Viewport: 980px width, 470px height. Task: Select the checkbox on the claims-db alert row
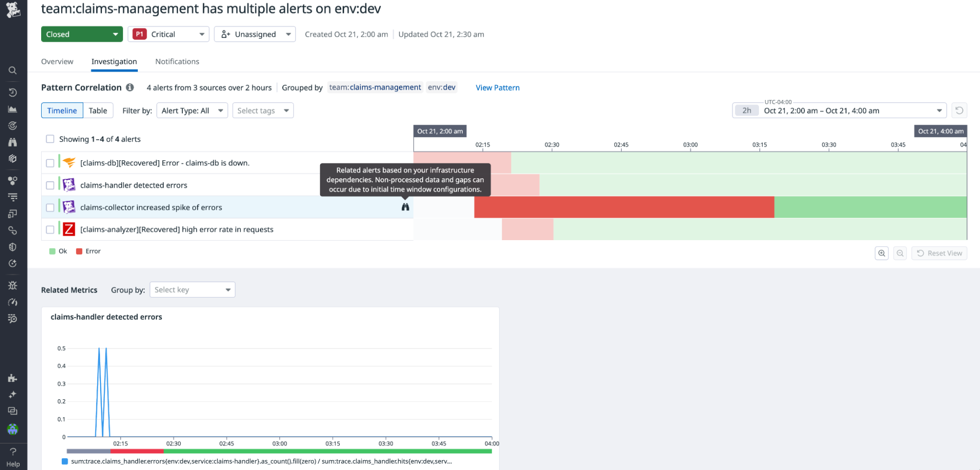click(x=50, y=163)
